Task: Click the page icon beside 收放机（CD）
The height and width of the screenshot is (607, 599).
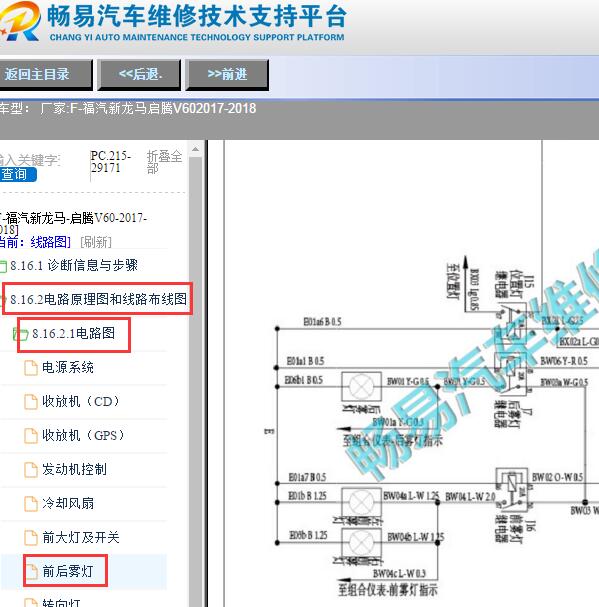Action: coord(31,402)
